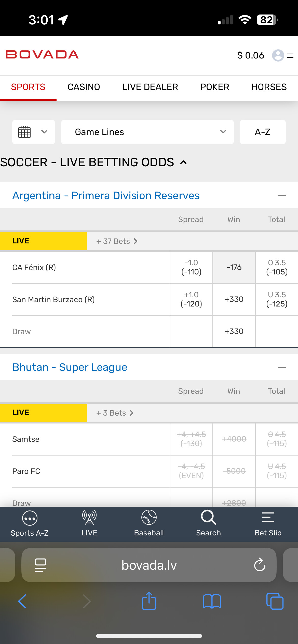Screen dimensions: 298x644
Task: Open the + 37 Bets link
Action: 117,241
